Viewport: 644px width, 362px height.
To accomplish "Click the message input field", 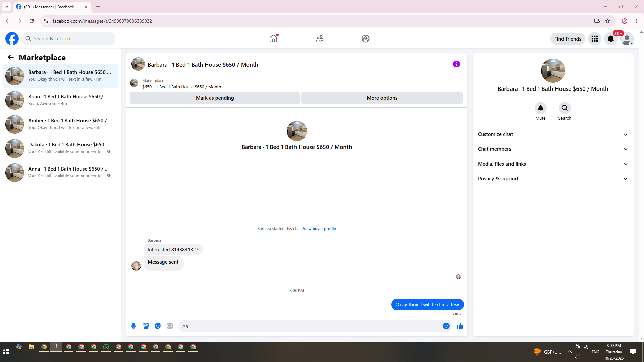I will [310, 326].
